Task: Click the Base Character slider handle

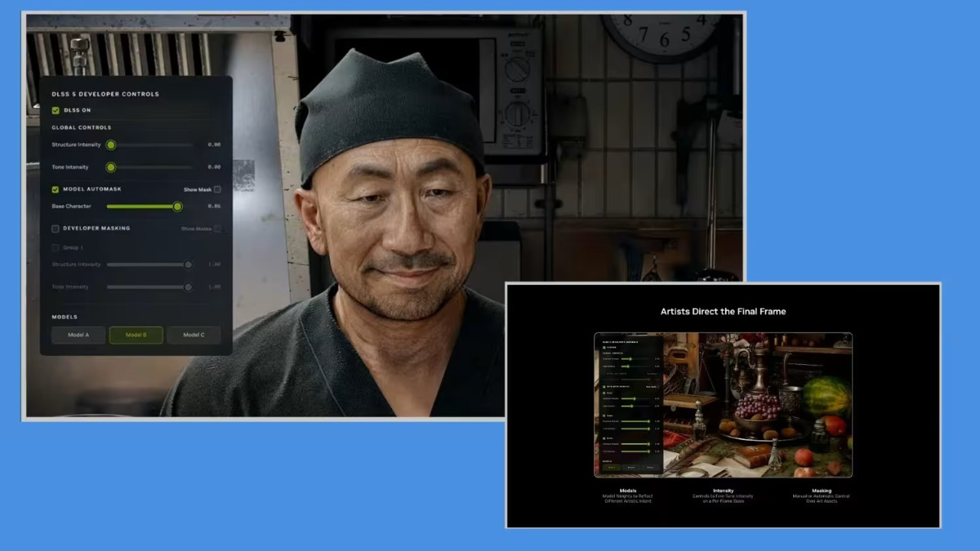Action: point(178,206)
